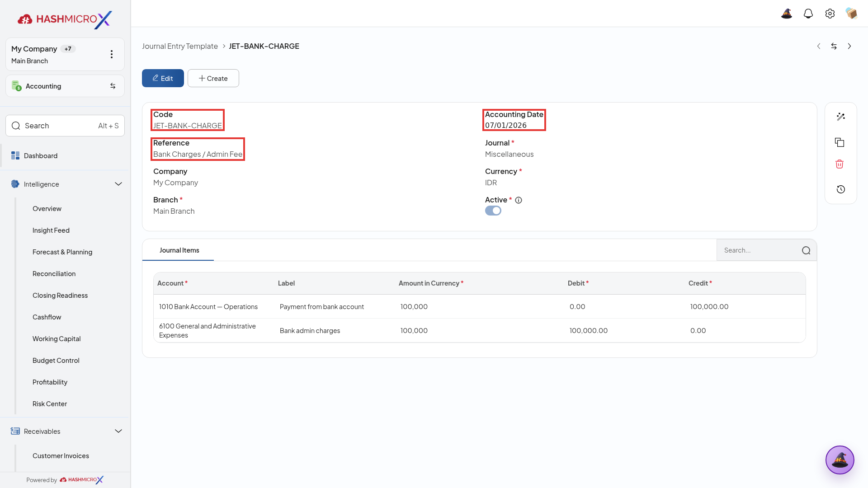Open the floating wizard chat button
The image size is (868, 488).
840,460
